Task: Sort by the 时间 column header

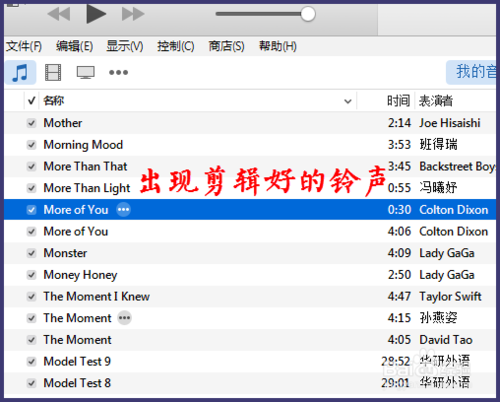Action: point(398,100)
